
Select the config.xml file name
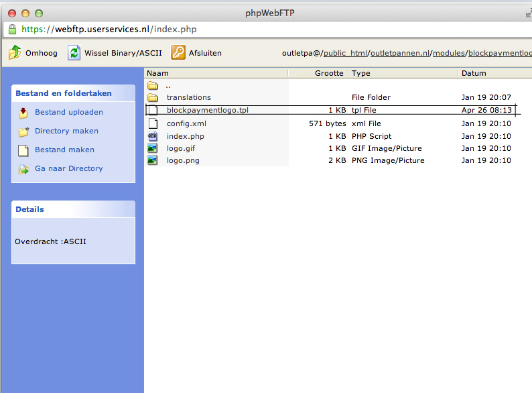coord(186,123)
